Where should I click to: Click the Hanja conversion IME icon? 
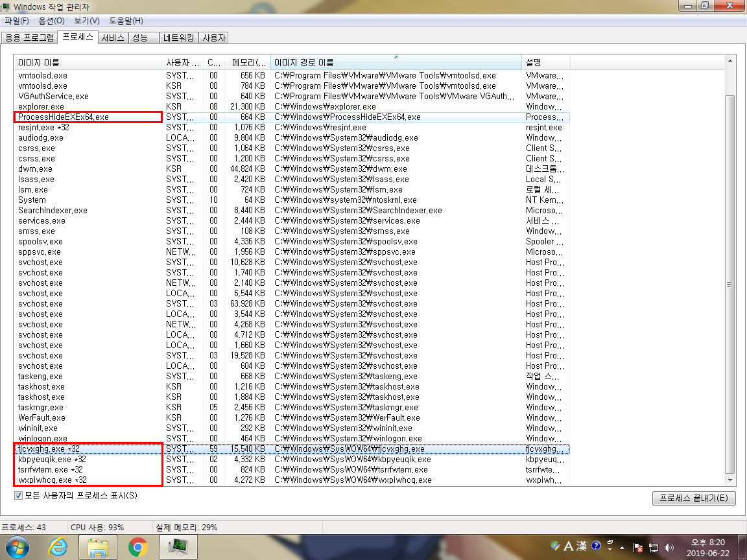[x=581, y=546]
